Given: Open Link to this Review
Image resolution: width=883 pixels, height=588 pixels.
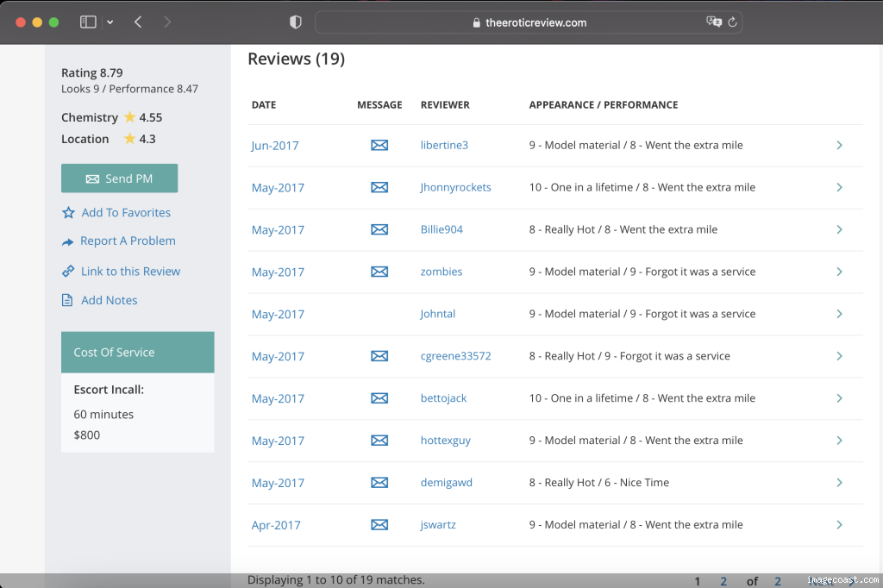Looking at the screenshot, I should pos(129,272).
